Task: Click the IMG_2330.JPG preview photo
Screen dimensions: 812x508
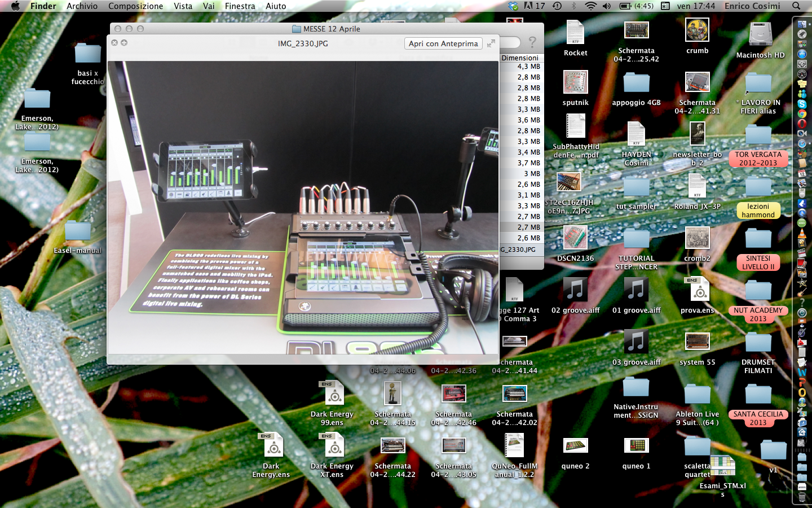Action: (303, 207)
